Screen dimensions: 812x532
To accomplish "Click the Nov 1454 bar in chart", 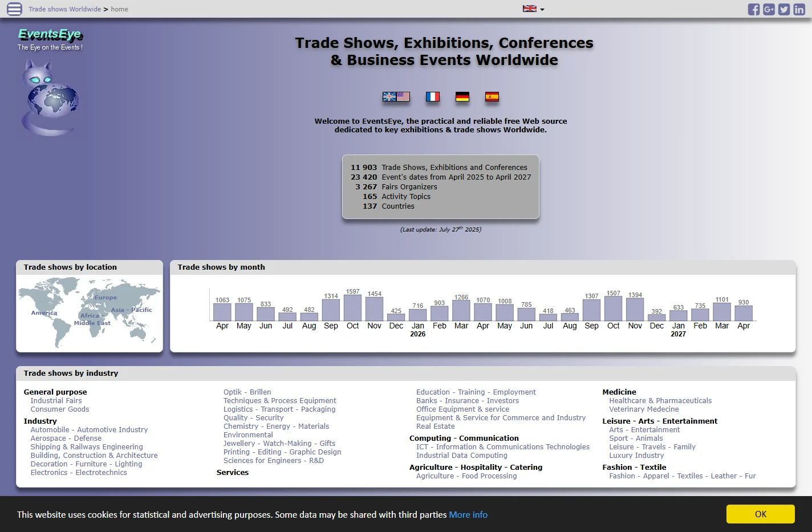I will (x=375, y=309).
